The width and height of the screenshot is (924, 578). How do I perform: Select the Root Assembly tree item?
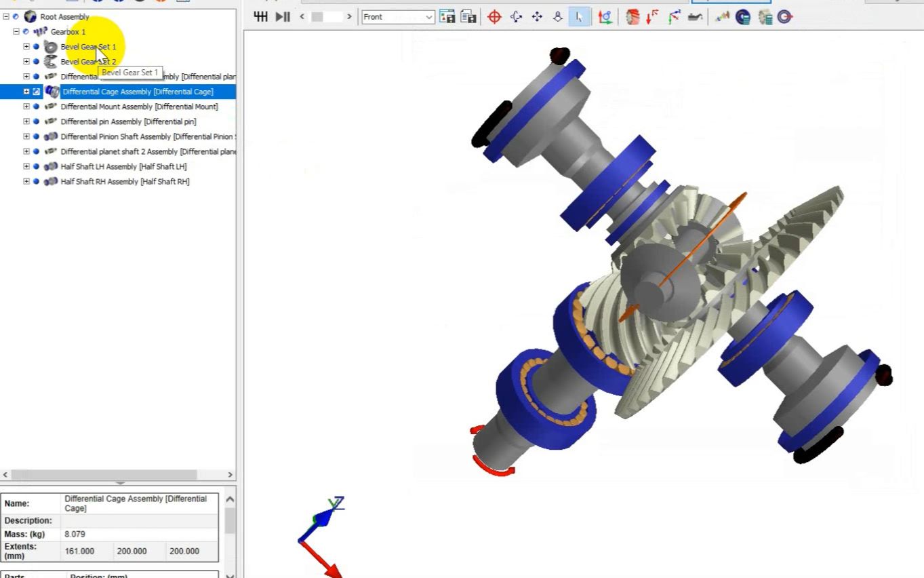tap(64, 16)
